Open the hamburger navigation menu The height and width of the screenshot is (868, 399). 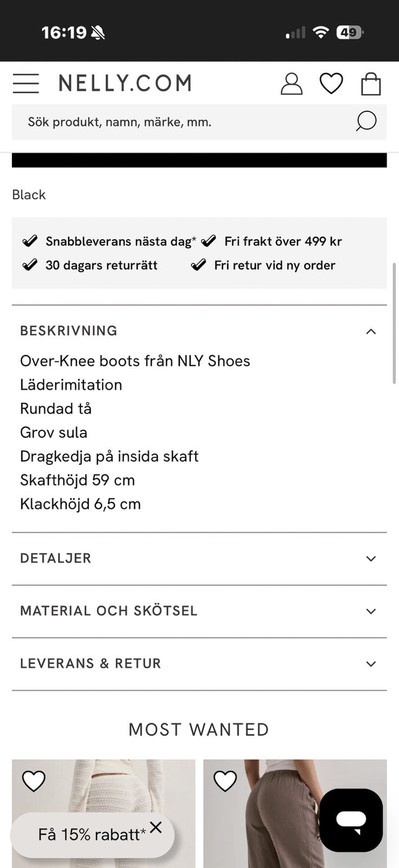25,84
